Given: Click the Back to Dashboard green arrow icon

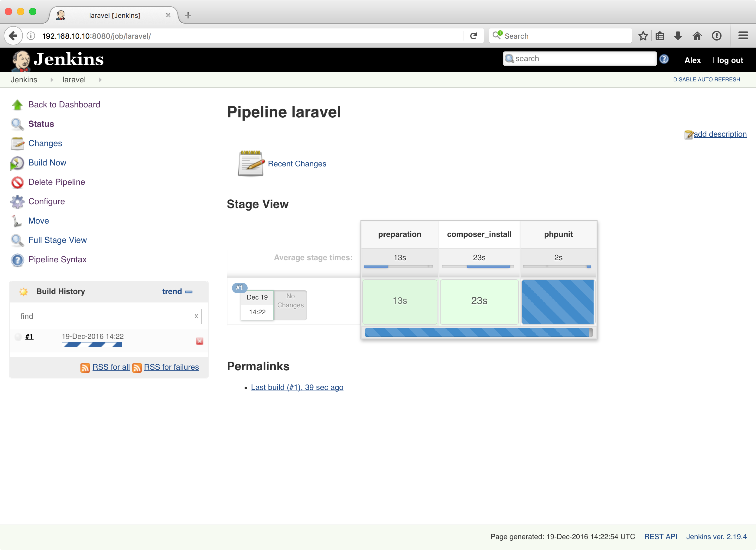Looking at the screenshot, I should point(17,105).
